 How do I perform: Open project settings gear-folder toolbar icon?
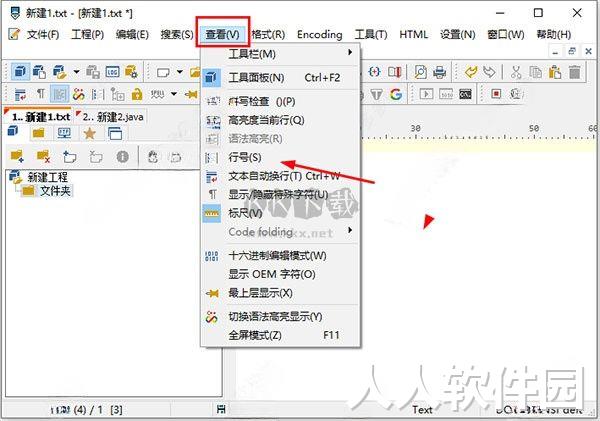131,72
